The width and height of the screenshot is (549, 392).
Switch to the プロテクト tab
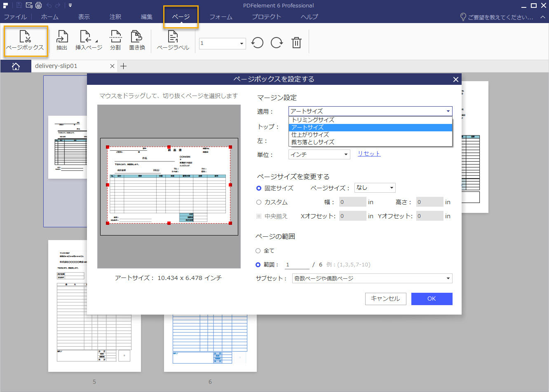(x=266, y=17)
